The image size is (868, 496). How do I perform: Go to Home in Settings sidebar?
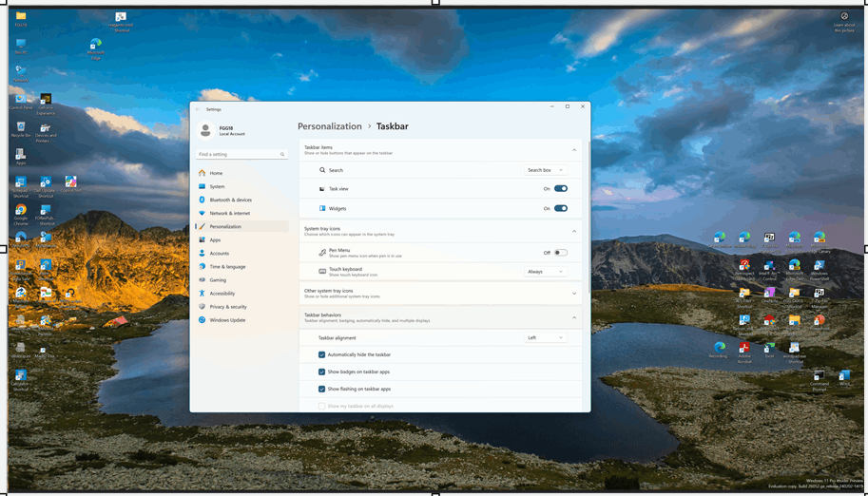pyautogui.click(x=241, y=173)
